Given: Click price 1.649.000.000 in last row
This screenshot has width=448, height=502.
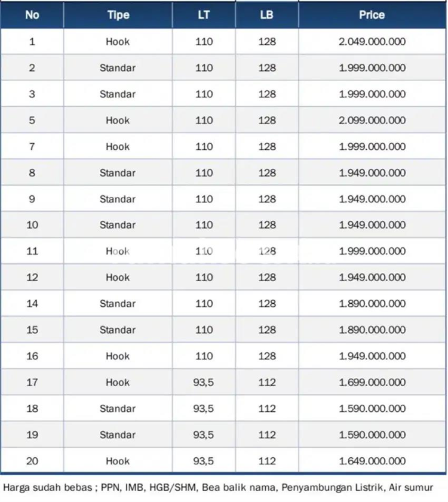Looking at the screenshot, I should pos(372,461).
